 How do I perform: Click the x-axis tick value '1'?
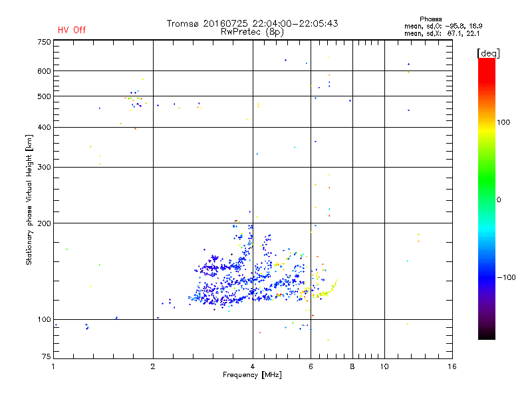(x=54, y=366)
